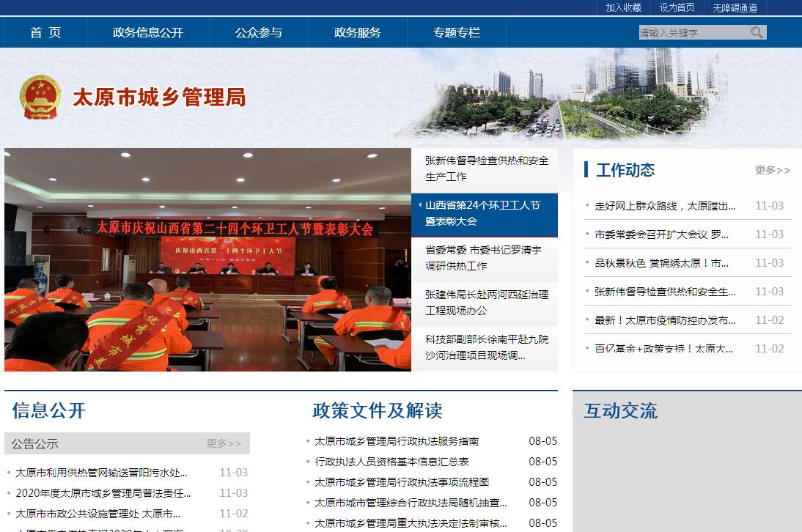Screen dimensions: 802x532
Task: Open 公告公示 tab header
Action: (x=34, y=443)
